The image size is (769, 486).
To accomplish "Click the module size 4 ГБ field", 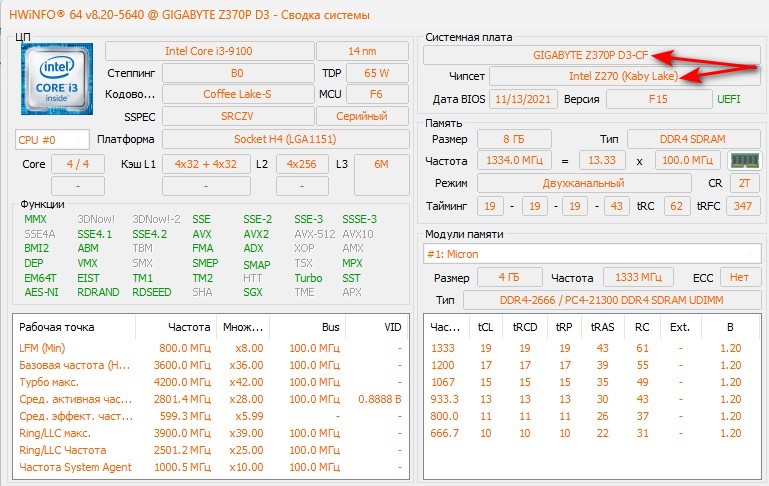I will click(510, 278).
